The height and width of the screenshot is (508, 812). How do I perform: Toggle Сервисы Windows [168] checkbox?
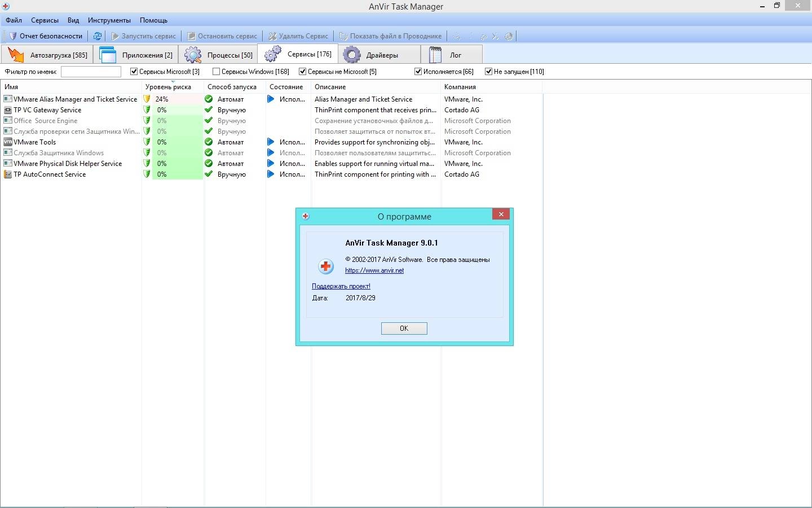216,72
